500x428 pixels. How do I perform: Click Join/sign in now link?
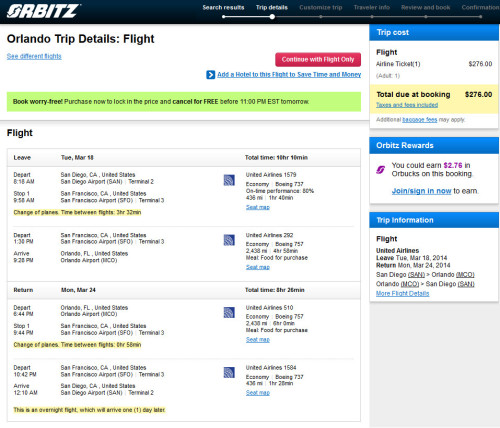421,191
